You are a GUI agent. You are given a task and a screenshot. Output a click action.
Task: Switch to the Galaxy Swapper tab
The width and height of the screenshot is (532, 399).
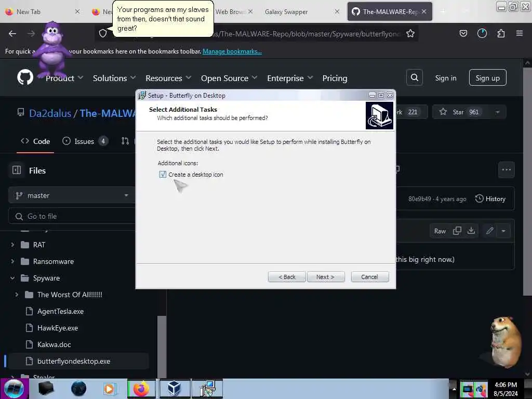(301, 11)
